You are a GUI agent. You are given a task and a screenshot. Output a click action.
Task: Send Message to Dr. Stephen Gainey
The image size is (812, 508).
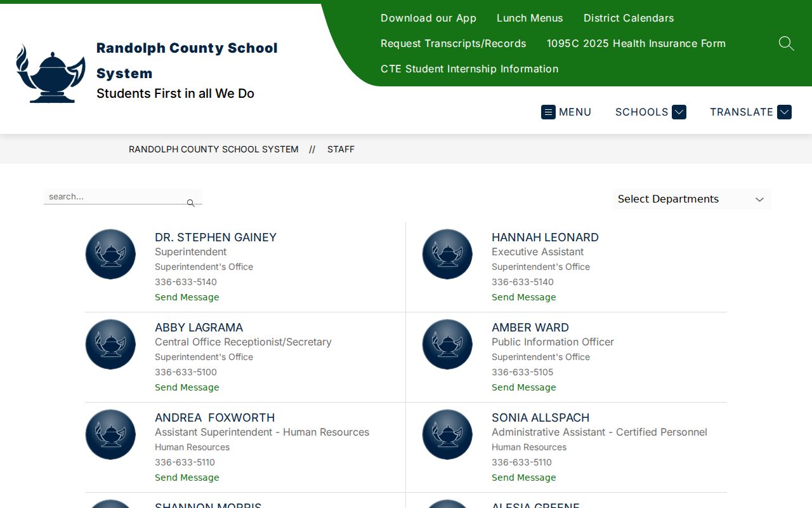tap(187, 297)
